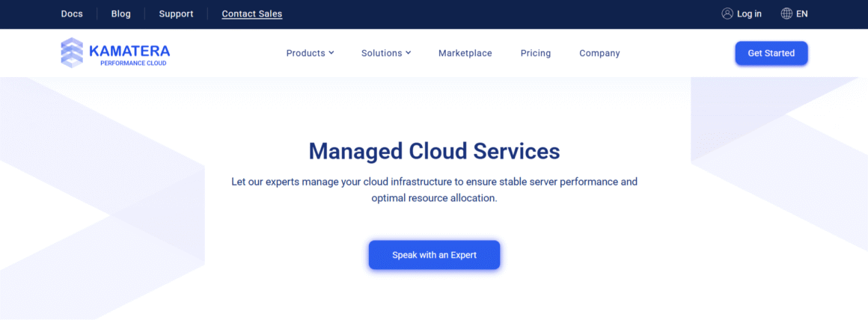Screen dimensions: 868x329
Task: Click the Kamatera cube logo icon
Action: pos(72,52)
